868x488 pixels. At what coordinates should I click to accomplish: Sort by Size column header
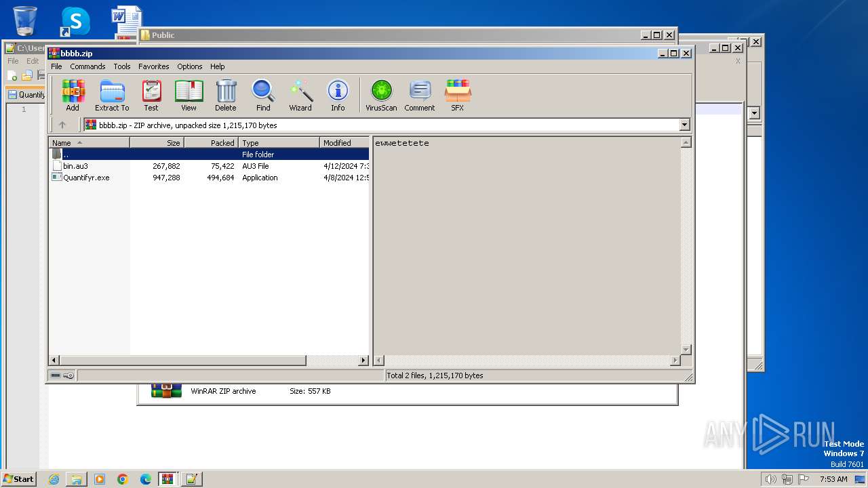[x=157, y=142]
